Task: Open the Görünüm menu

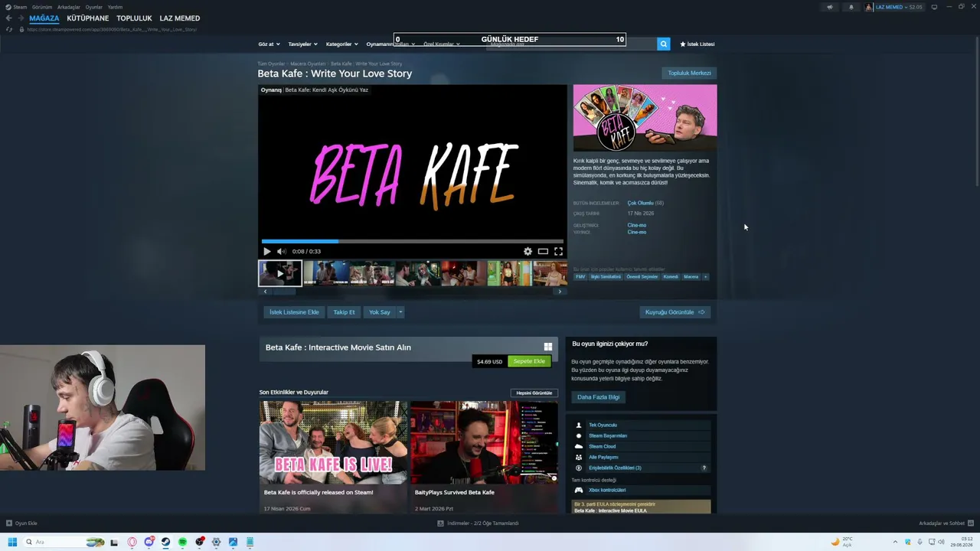Action: coord(42,7)
